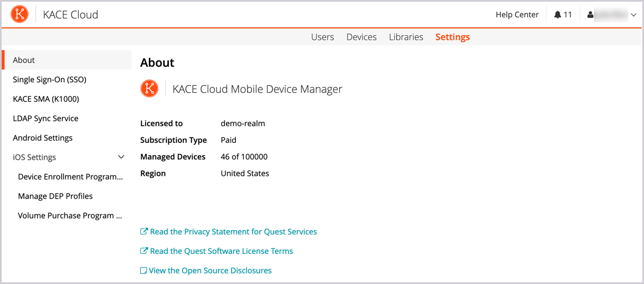Switch to the Devices tab
Screen dimensions: 644x284
(361, 37)
